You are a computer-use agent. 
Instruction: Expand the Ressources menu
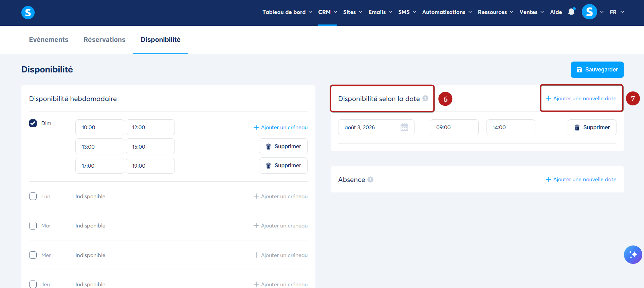[x=496, y=12]
